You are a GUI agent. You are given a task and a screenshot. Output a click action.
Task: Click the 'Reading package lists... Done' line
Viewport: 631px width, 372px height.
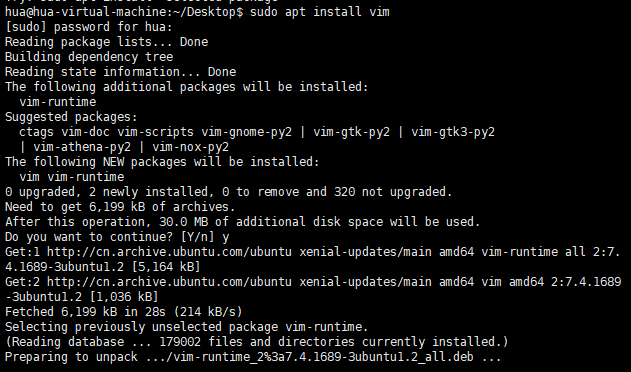pos(106,42)
